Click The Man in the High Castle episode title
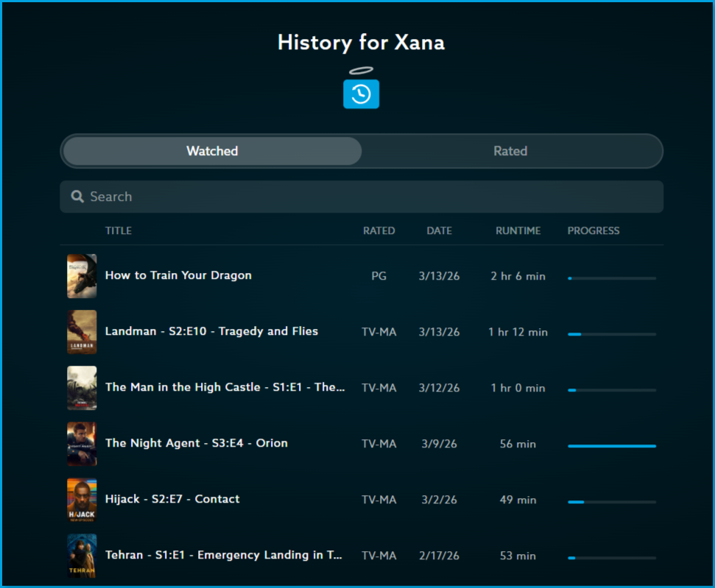Image resolution: width=715 pixels, height=588 pixels. [225, 387]
